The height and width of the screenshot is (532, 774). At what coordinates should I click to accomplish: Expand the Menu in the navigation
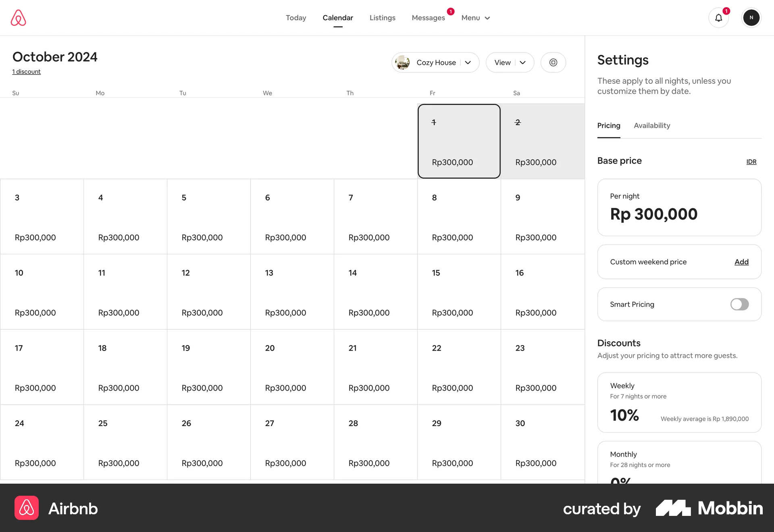475,18
